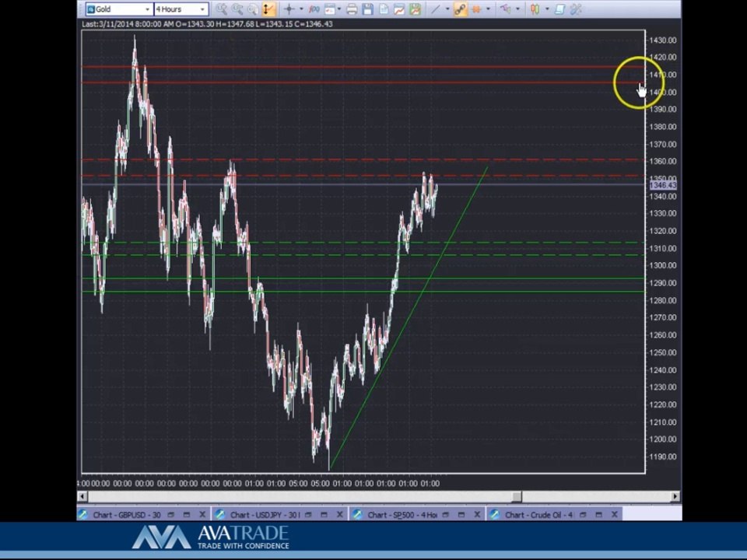747x560 pixels.
Task: Restore the USDJPY chart tab window
Action: coord(308,514)
